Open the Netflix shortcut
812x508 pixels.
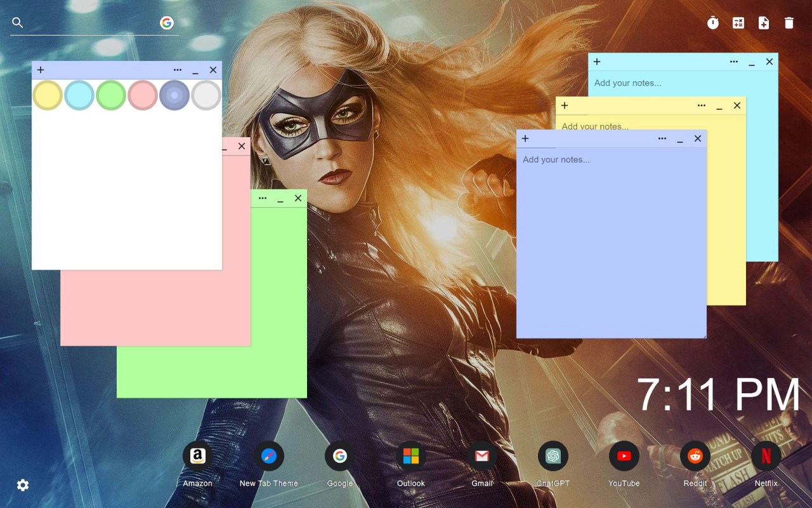[766, 456]
